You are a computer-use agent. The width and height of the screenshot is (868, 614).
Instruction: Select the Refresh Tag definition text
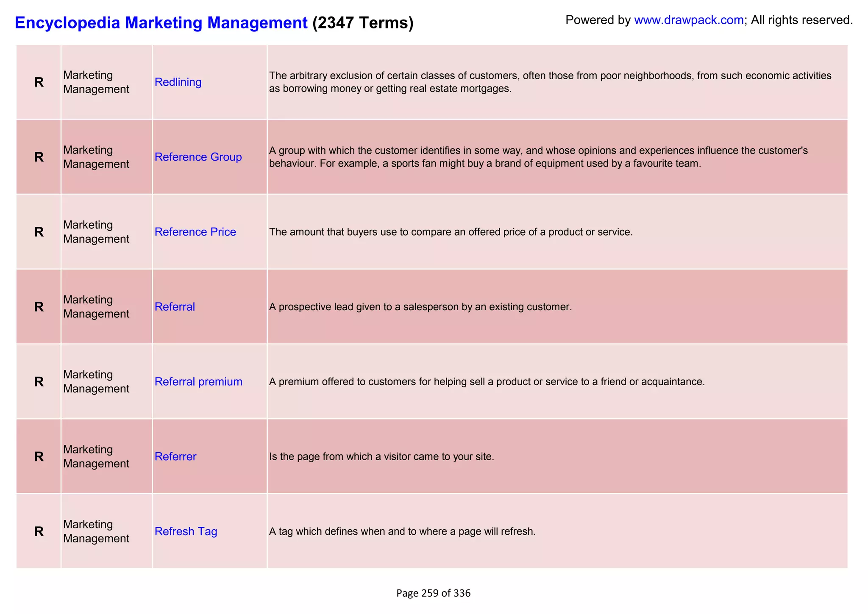click(x=403, y=531)
